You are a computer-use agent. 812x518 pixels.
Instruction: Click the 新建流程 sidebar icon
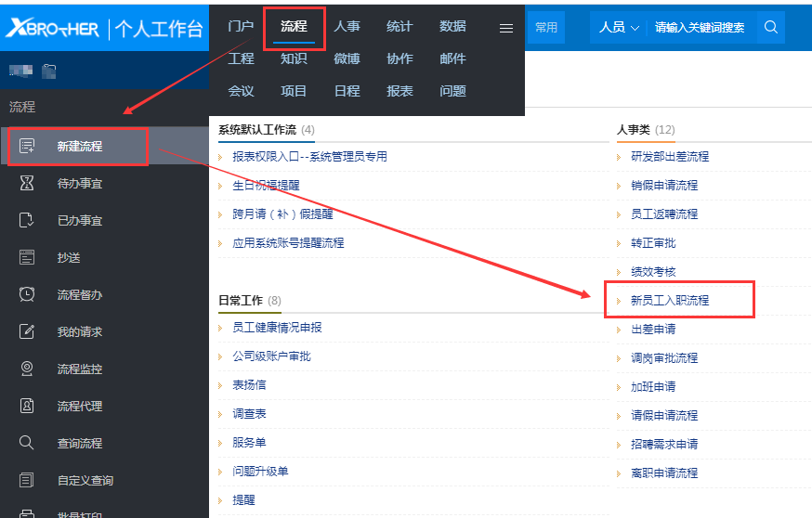pyautogui.click(x=27, y=146)
